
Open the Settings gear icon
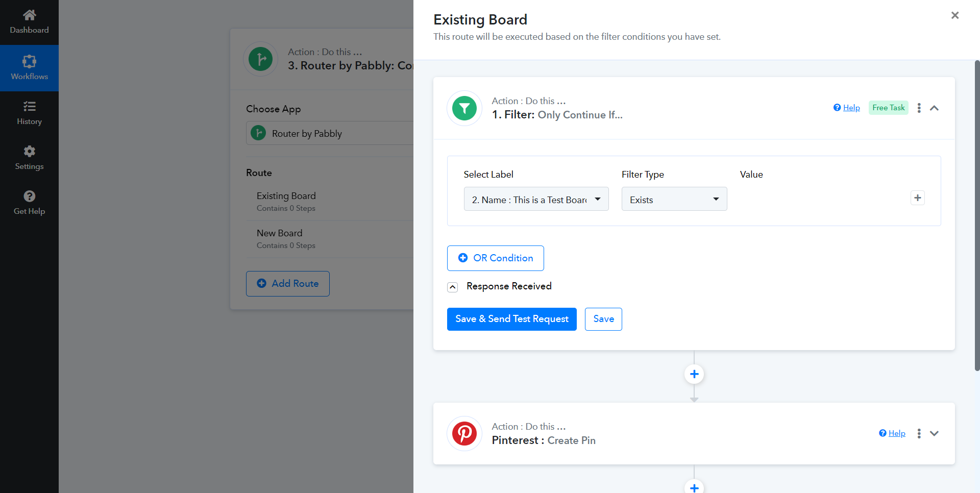point(29,151)
